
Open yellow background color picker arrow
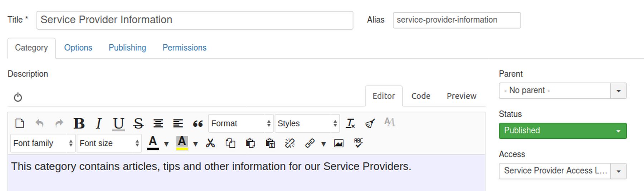(195, 144)
